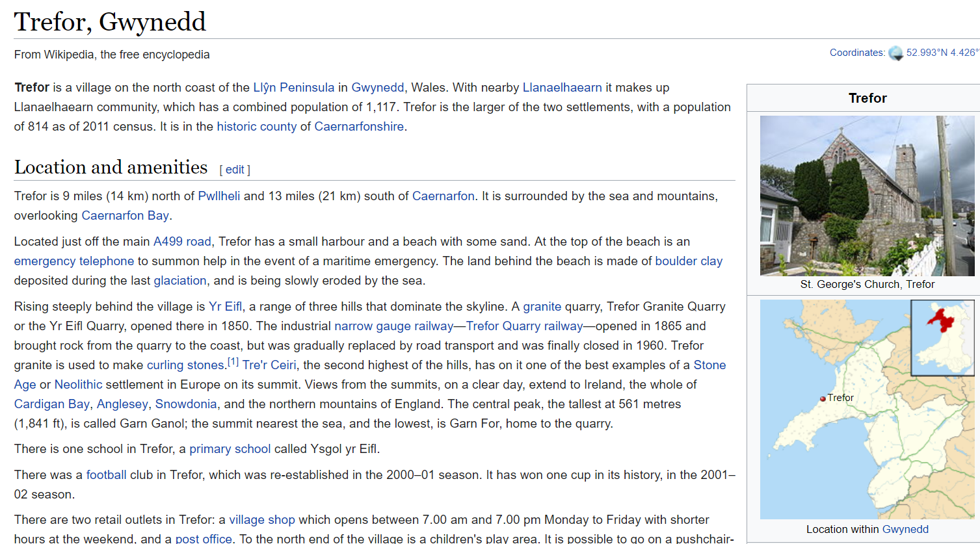Click the Wales inset map thumbnail
The image size is (980, 544).
tap(942, 338)
